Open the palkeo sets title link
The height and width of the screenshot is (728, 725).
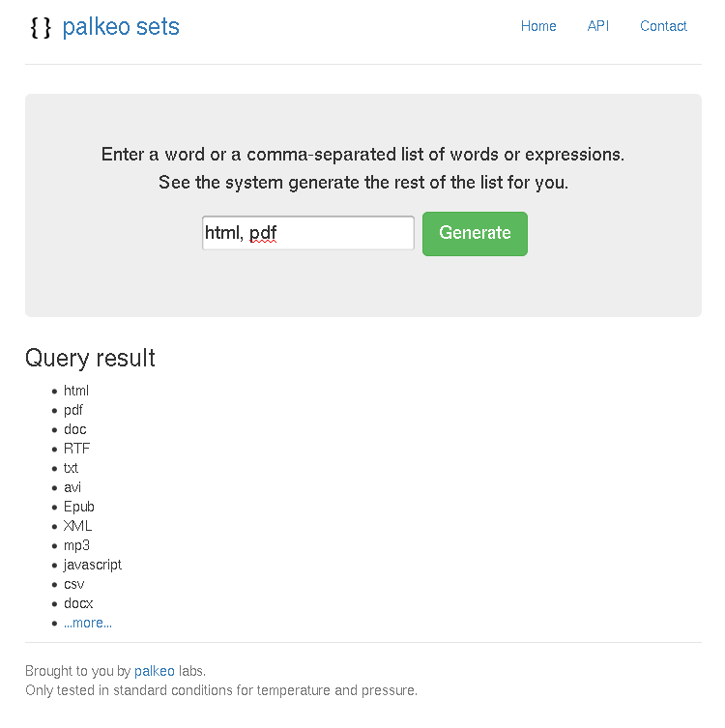tap(121, 26)
